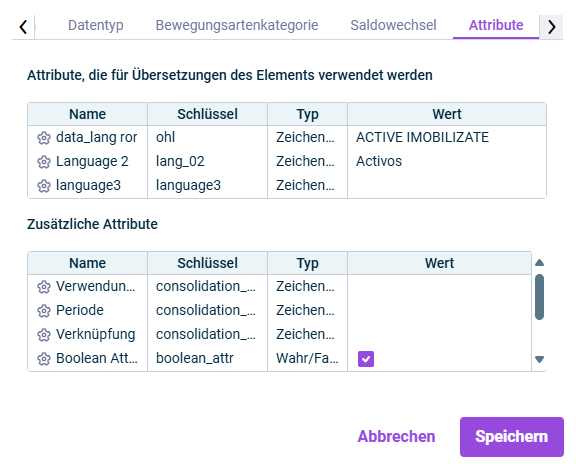Select the ohl key cell
Image resolution: width=576 pixels, height=464 pixels.
pos(208,137)
